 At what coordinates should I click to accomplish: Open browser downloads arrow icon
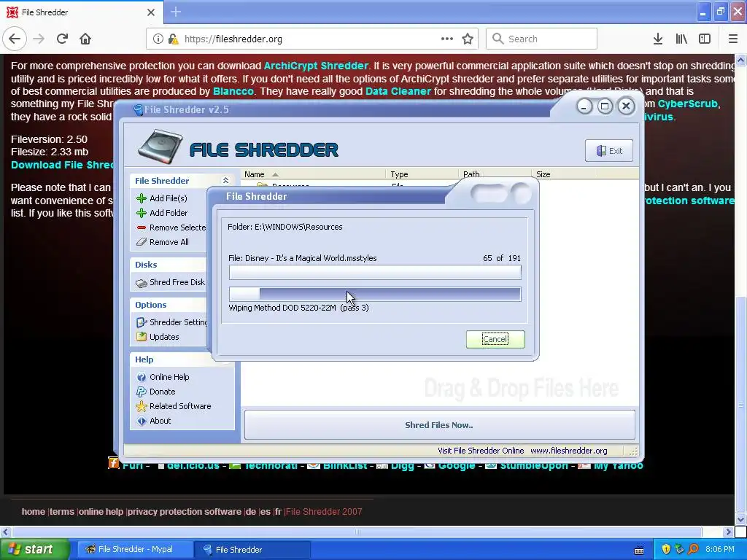point(658,39)
